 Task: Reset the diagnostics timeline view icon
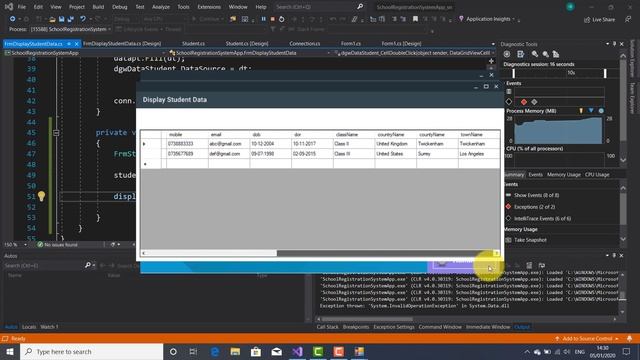pyautogui.click(x=556, y=54)
